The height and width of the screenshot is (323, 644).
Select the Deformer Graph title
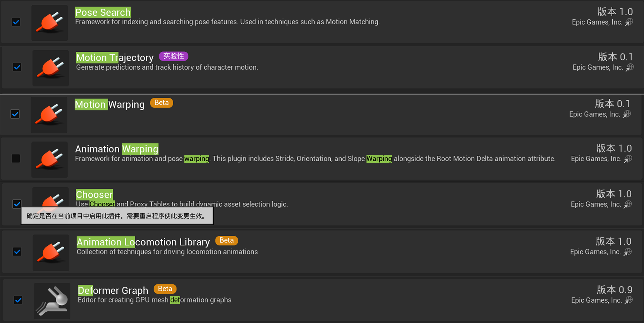coord(113,291)
